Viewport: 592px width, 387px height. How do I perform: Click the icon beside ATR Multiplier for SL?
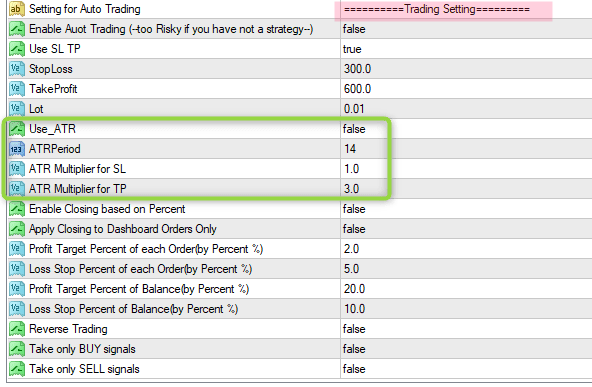17,169
